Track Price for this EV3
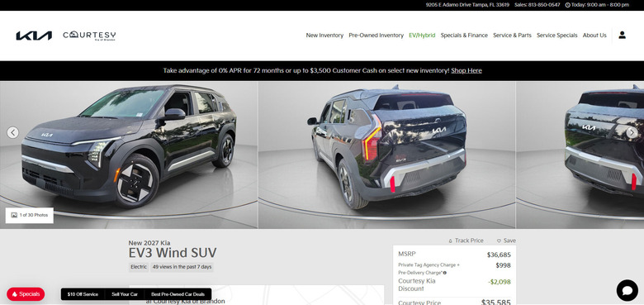The width and height of the screenshot is (644, 305). [466, 241]
